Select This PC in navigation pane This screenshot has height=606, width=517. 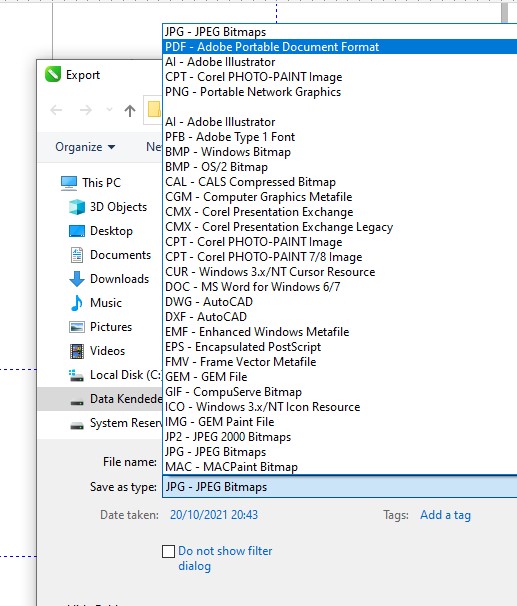pos(101,182)
